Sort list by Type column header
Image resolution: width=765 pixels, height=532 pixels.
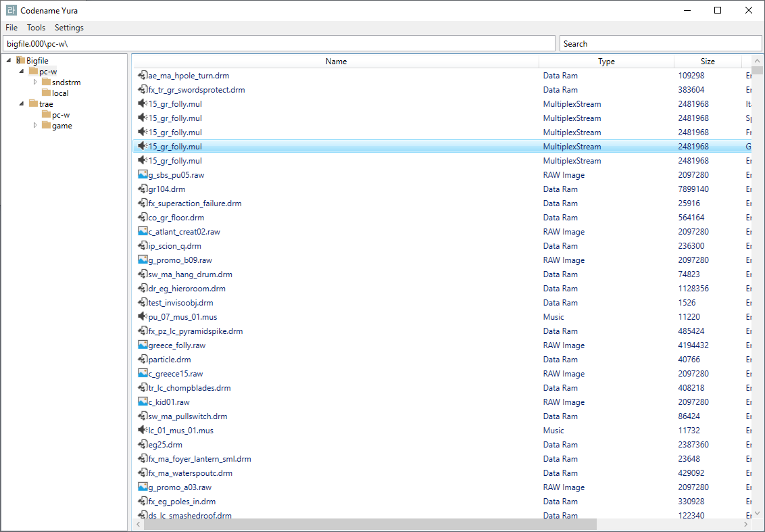(x=606, y=62)
